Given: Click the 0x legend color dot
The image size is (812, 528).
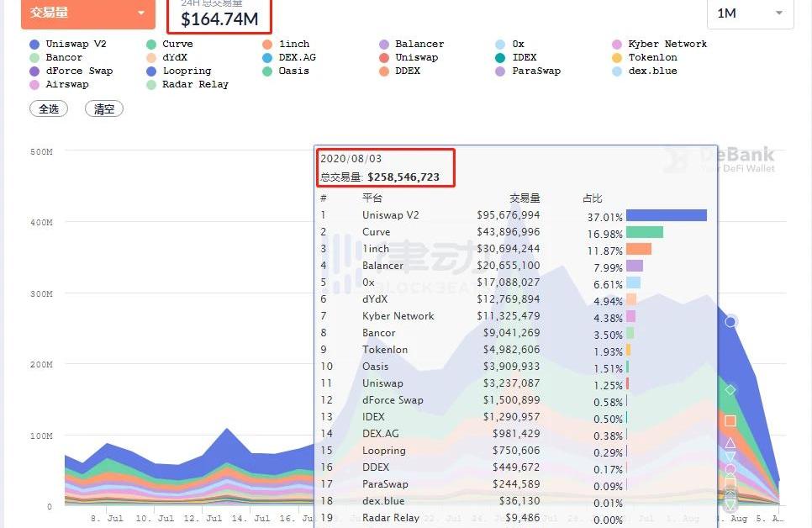Looking at the screenshot, I should click(500, 44).
